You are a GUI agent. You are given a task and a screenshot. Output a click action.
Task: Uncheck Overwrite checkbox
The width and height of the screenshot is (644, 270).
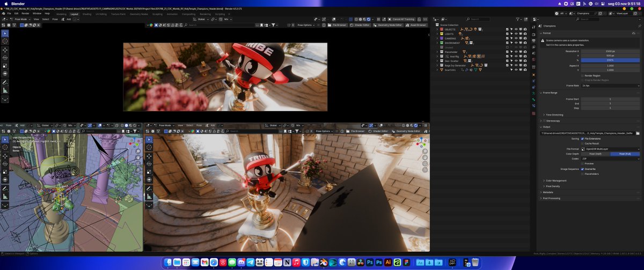(582, 169)
